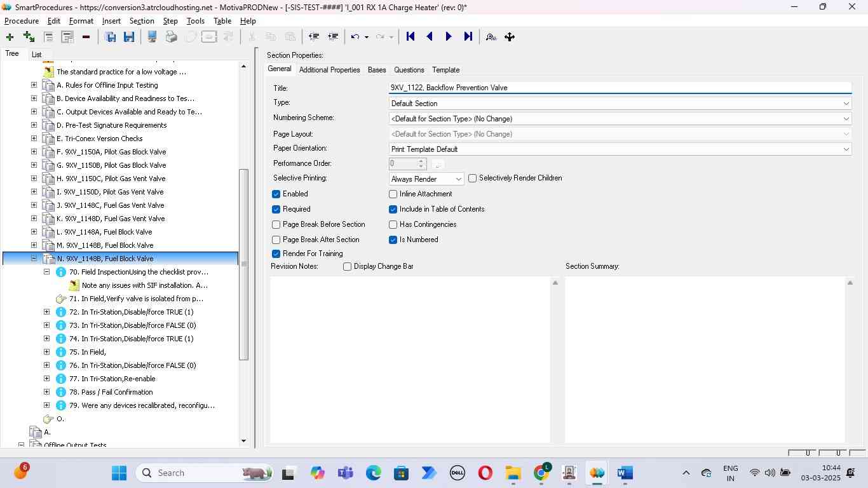Click the note icon beside 'Note any issues'

tap(74, 285)
